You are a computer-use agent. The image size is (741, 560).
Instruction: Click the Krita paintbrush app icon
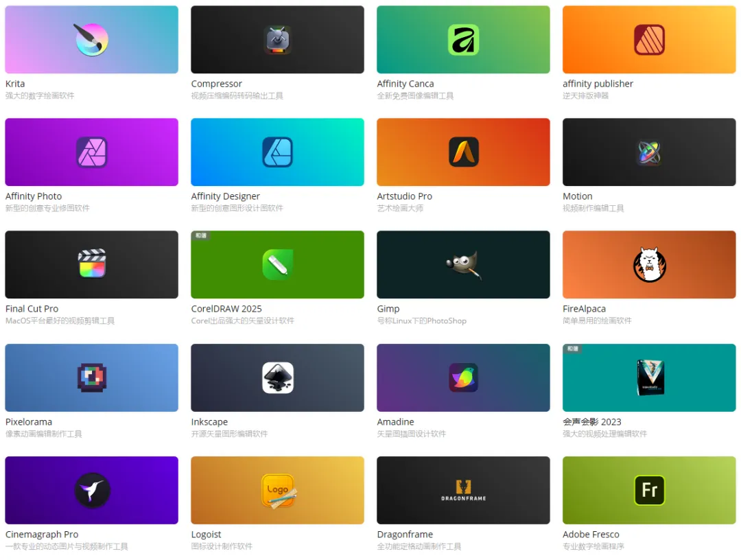pyautogui.click(x=92, y=40)
